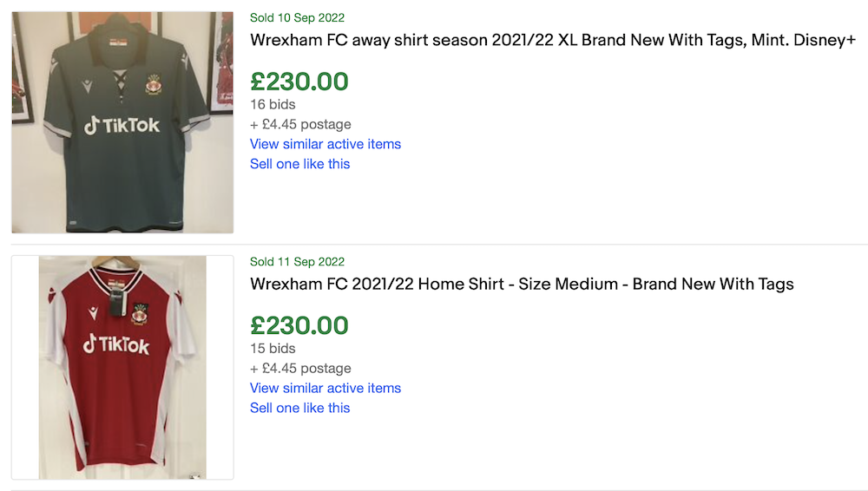This screenshot has width=868, height=491.
Task: Click the postage cost under the home shirt
Action: [x=300, y=368]
